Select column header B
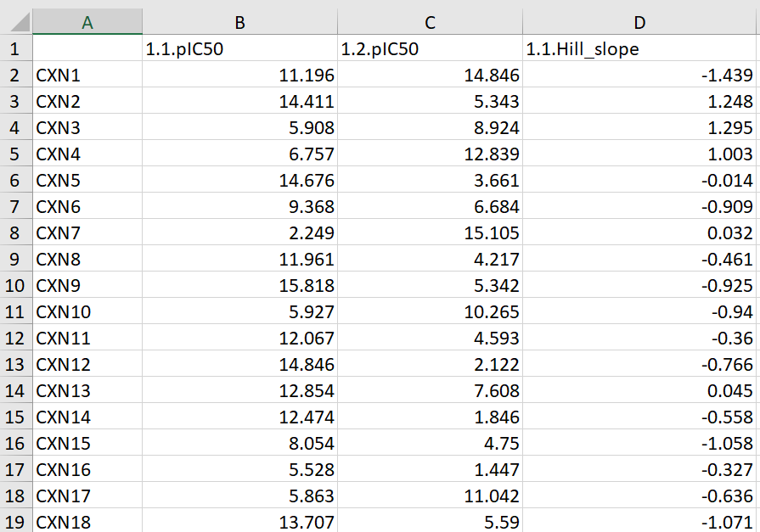The height and width of the screenshot is (532, 760). [x=240, y=20]
